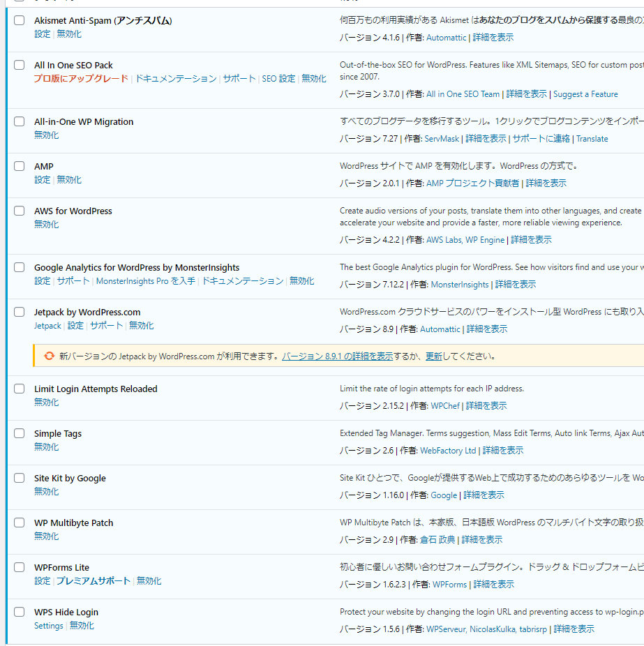Viewport: 644px width, 646px height.
Task: Open WPServeur, NicolasKulka, tabrisrp author link
Action: click(486, 629)
